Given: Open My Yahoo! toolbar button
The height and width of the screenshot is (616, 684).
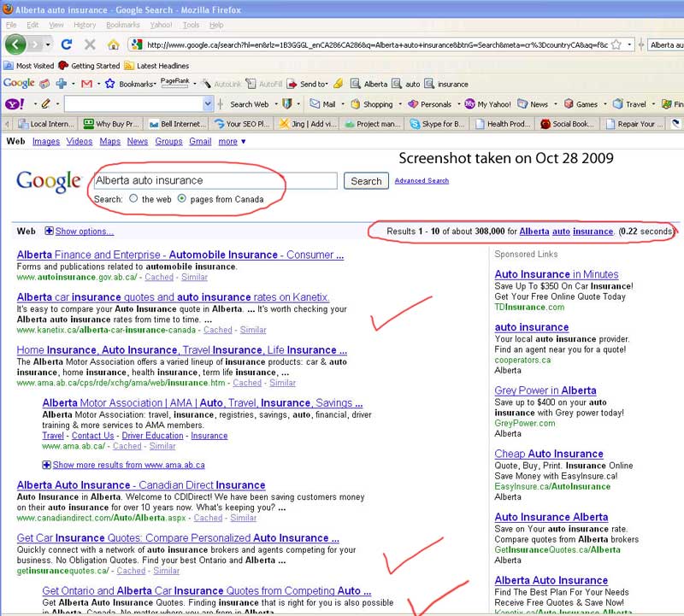Looking at the screenshot, I should click(x=487, y=104).
